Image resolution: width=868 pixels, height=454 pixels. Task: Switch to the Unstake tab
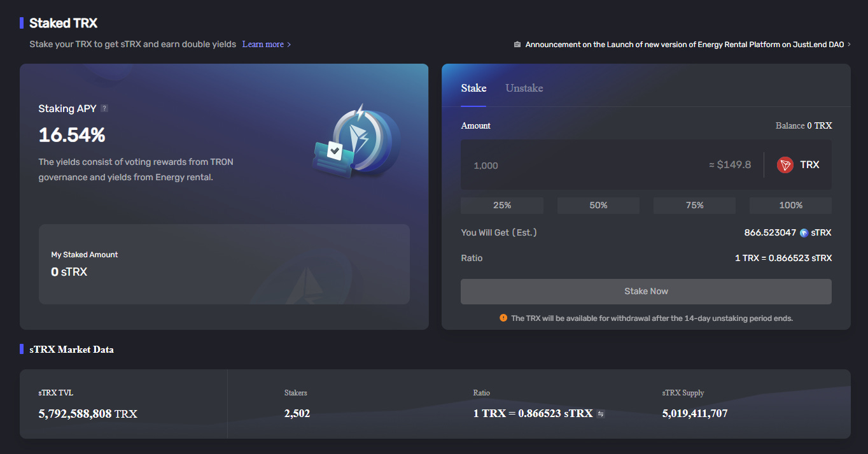click(x=524, y=89)
